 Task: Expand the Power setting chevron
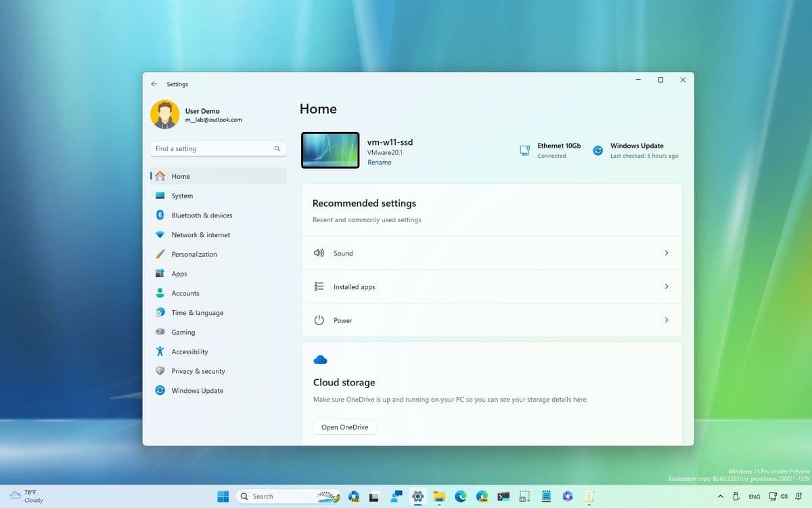[x=667, y=320]
